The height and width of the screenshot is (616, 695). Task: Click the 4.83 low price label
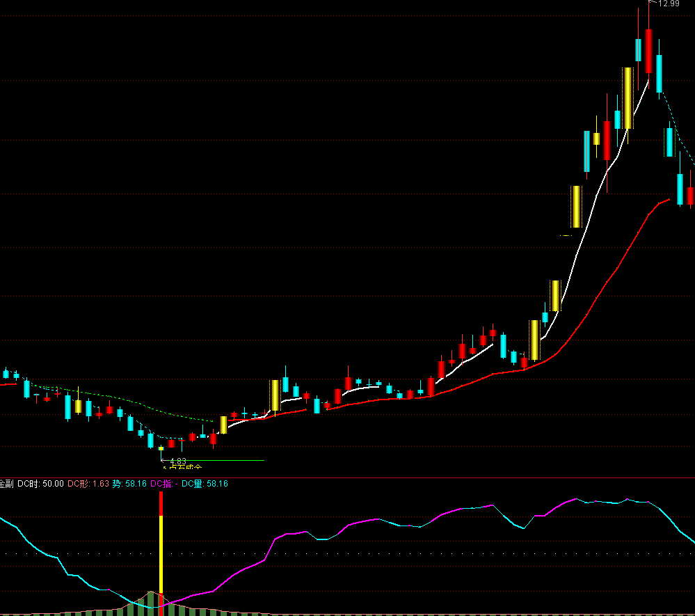tap(177, 461)
